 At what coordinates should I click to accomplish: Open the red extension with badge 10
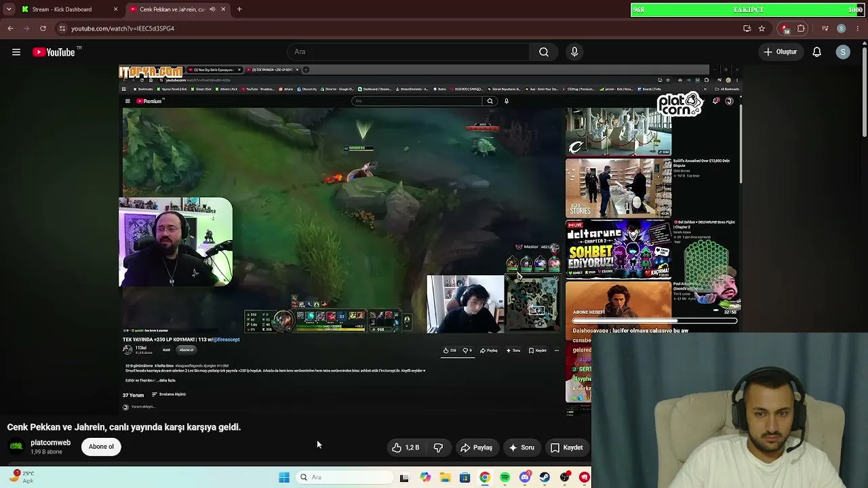point(785,28)
